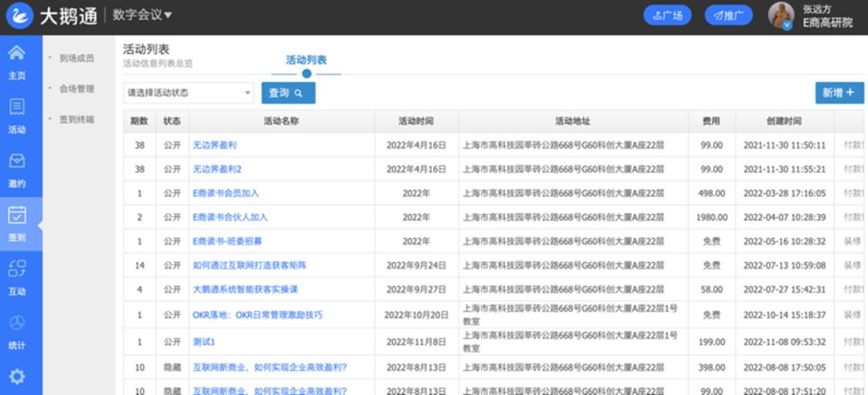The height and width of the screenshot is (395, 868).
Task: Open 签到终端 submenu item
Action: pos(77,119)
